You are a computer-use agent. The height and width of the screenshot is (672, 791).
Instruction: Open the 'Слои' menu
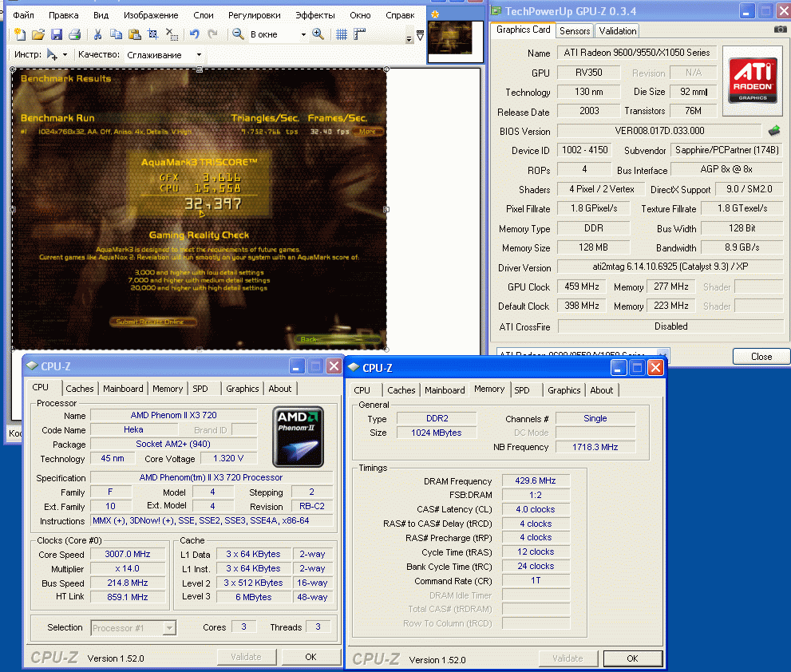(x=204, y=15)
